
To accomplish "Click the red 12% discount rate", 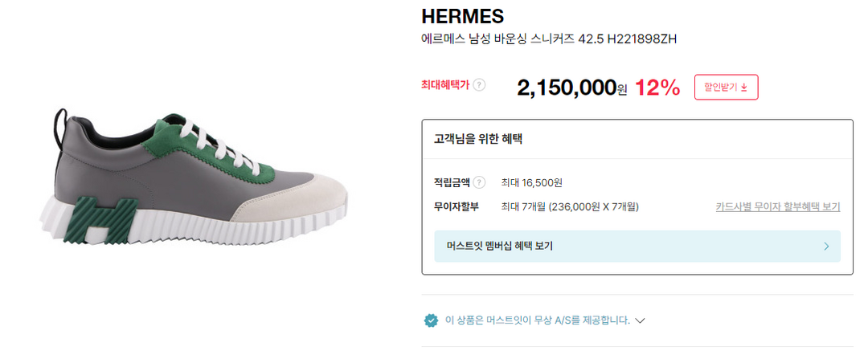I will coord(657,88).
